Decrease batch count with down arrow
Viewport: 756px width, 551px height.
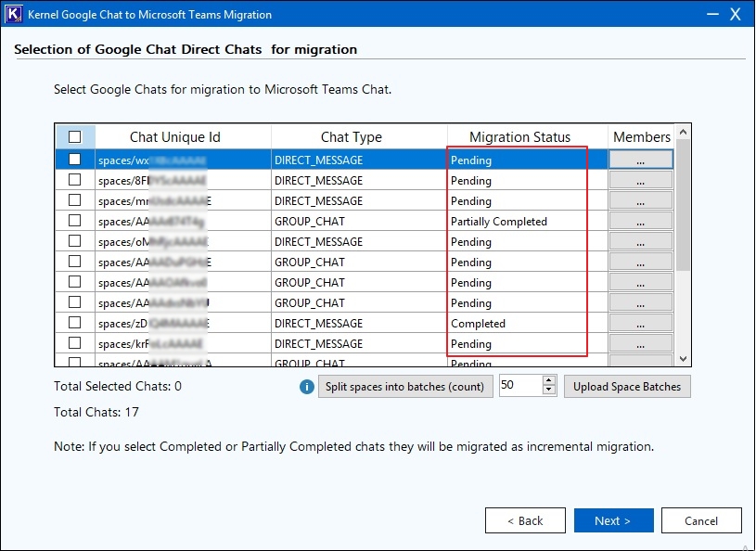548,391
